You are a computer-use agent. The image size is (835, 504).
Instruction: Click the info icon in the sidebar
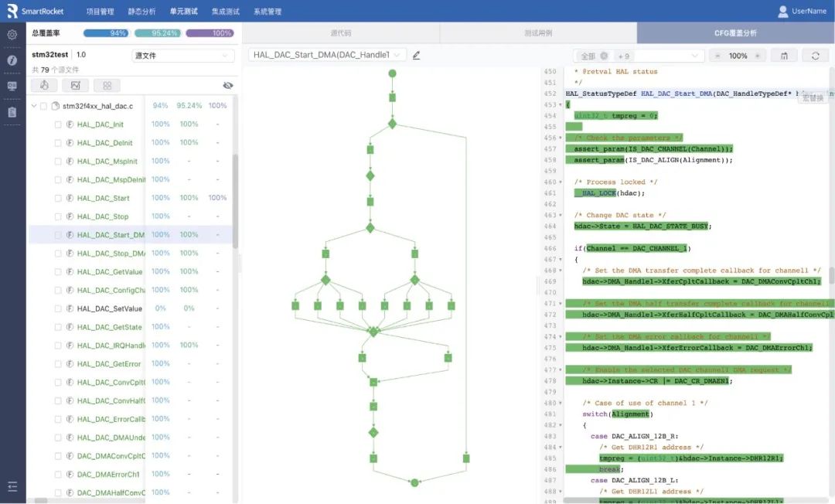[12, 60]
